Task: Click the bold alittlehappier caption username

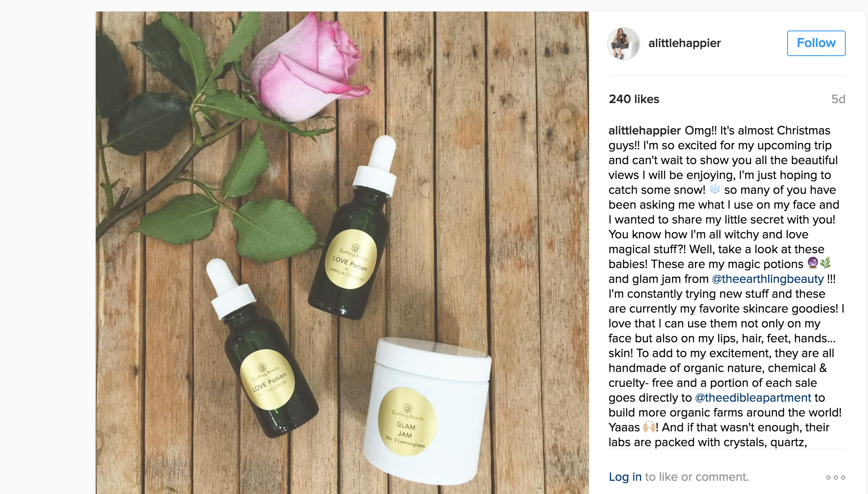Action: 644,130
